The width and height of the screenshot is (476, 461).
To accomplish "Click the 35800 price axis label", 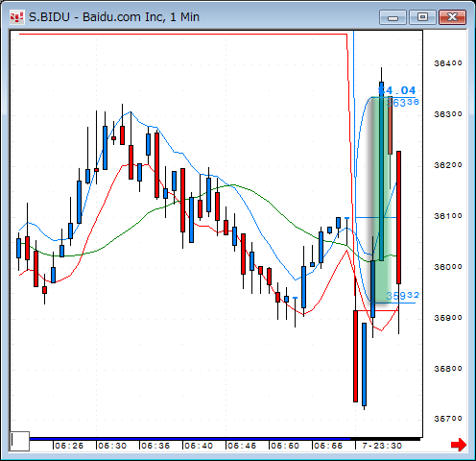I will (x=448, y=369).
